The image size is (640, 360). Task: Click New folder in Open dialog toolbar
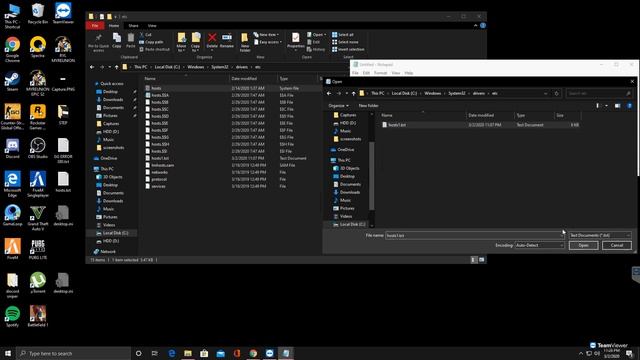pos(368,106)
